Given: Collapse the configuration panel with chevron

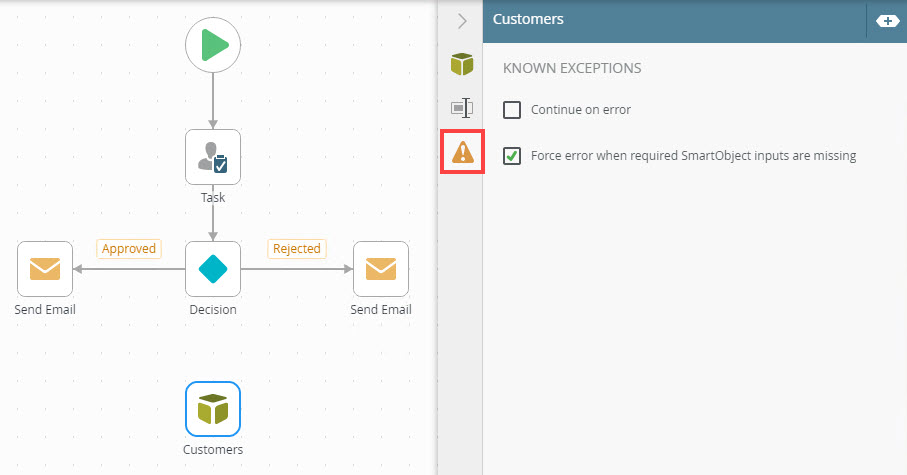Looking at the screenshot, I should (x=462, y=21).
